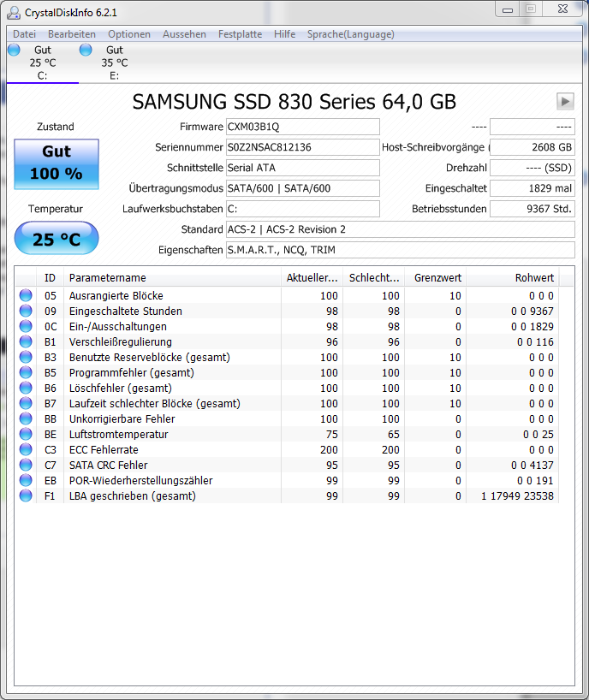The width and height of the screenshot is (589, 700).
Task: Open the Festplatte menu
Action: [241, 34]
